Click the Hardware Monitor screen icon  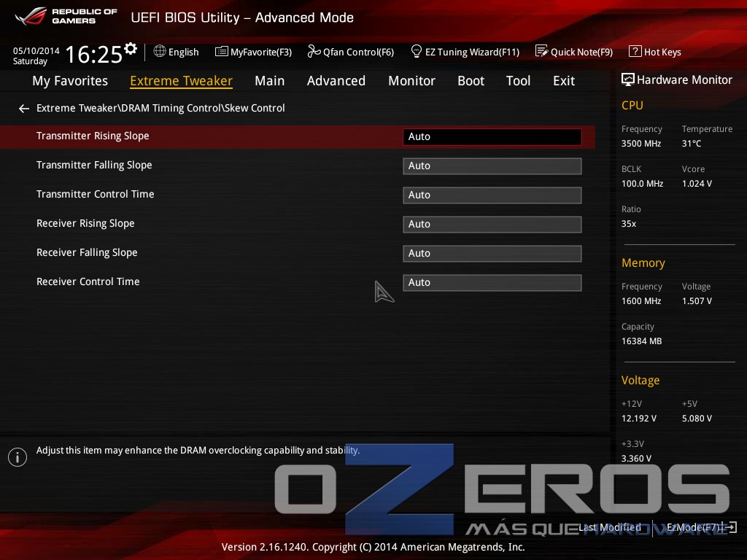628,79
